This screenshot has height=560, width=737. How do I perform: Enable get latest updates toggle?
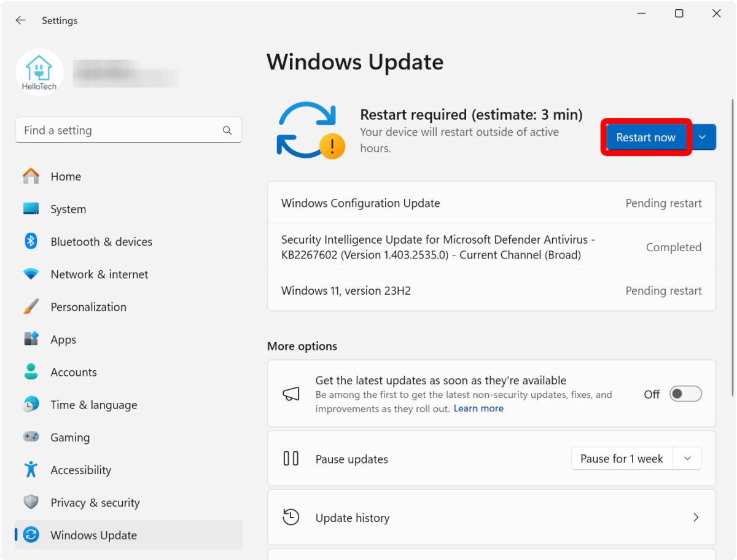tap(685, 394)
